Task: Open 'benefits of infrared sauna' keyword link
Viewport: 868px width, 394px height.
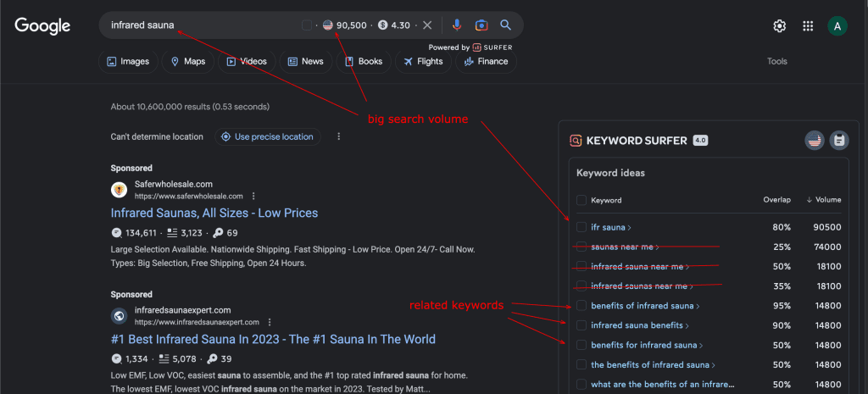Action: (645, 306)
